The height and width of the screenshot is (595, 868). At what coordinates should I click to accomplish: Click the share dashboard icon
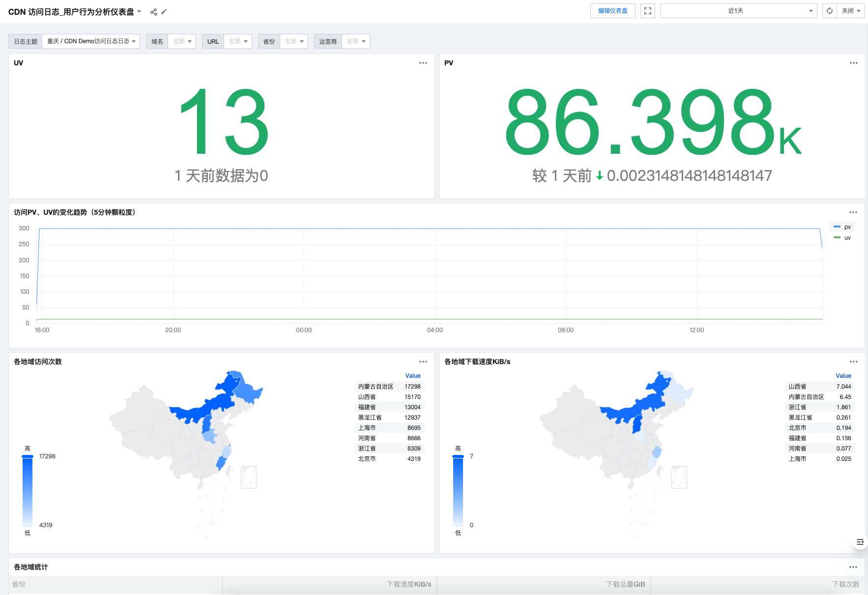[154, 12]
